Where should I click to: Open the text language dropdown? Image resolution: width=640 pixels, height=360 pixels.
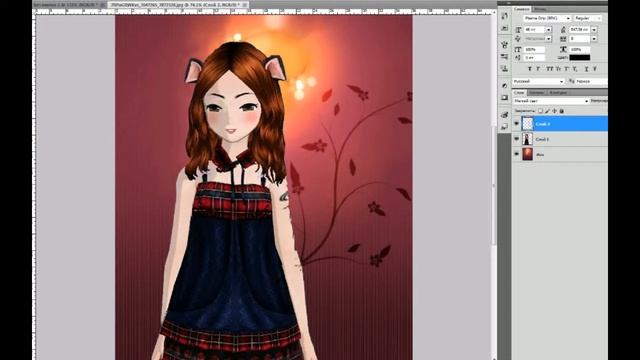538,81
